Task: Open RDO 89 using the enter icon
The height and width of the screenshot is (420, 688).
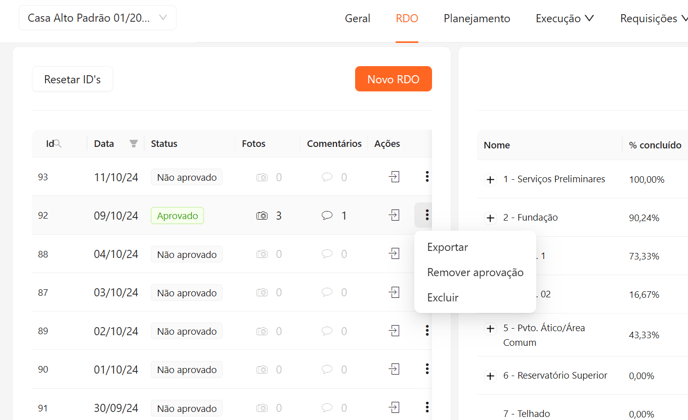Action: [394, 330]
